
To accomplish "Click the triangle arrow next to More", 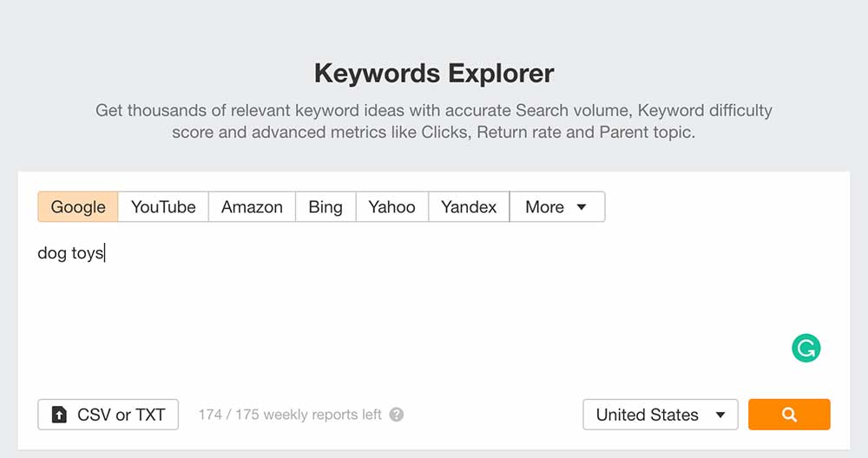I will tap(582, 207).
